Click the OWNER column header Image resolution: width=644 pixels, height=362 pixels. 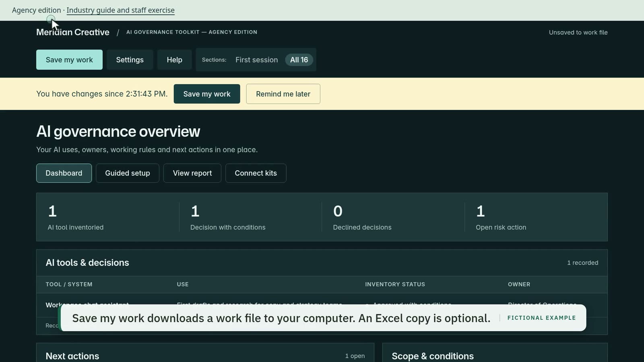coord(519,284)
